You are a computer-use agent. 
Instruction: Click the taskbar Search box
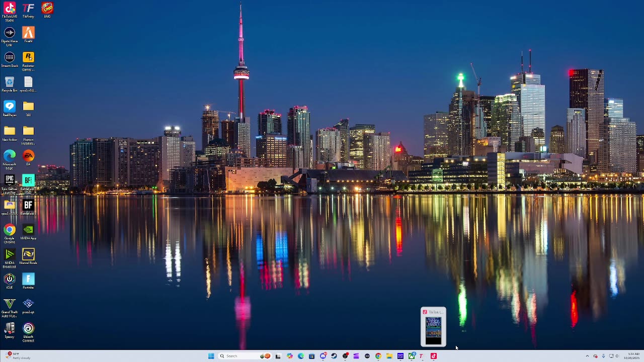(x=245, y=356)
